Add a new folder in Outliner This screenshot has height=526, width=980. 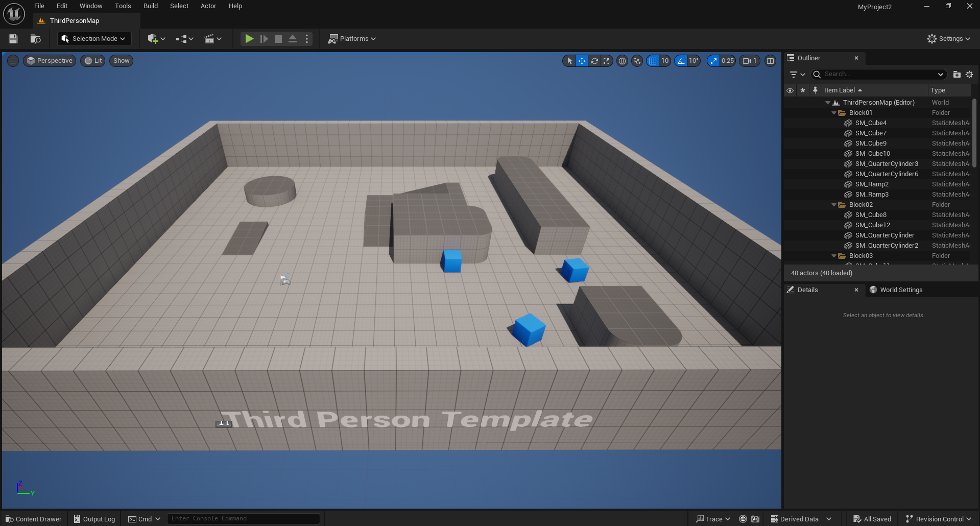[x=957, y=75]
